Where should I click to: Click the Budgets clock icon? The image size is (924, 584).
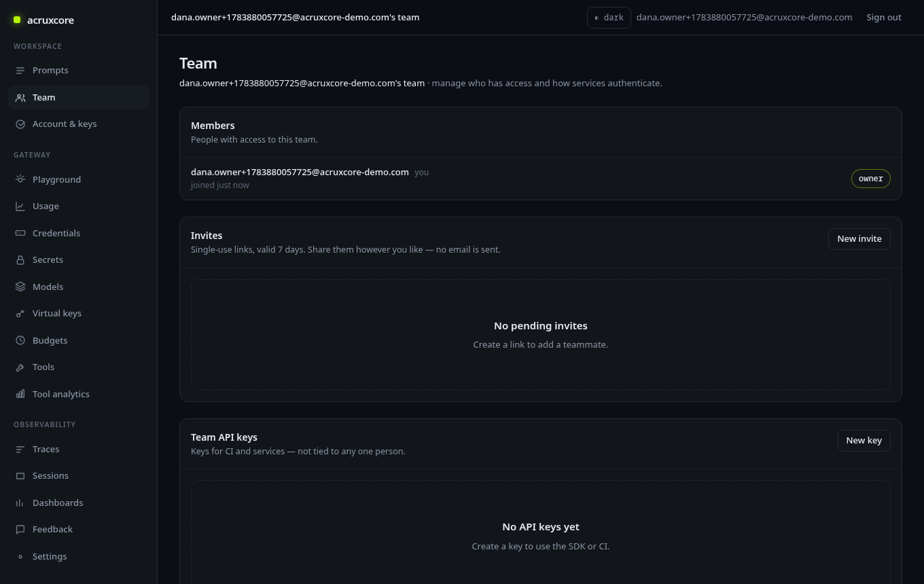20,340
